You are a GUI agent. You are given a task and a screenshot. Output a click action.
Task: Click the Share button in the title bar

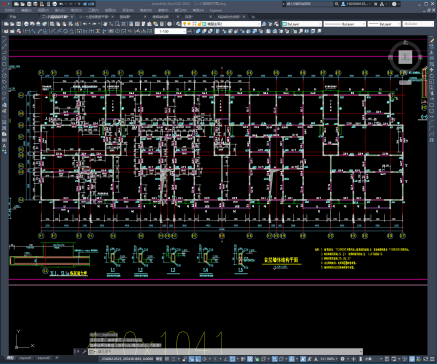point(88,4)
